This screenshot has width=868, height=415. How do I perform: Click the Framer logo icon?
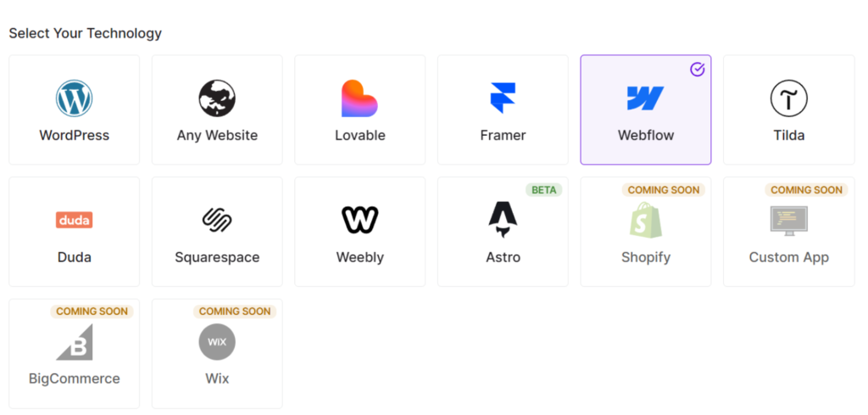(503, 98)
